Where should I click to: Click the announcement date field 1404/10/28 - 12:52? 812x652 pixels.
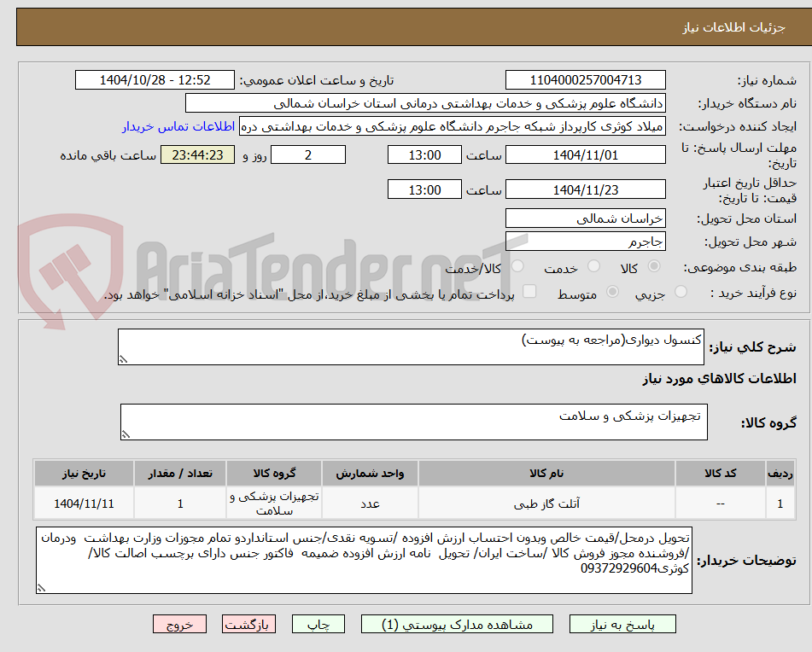pyautogui.click(x=155, y=80)
